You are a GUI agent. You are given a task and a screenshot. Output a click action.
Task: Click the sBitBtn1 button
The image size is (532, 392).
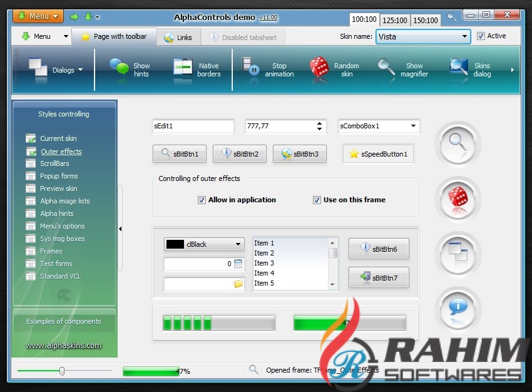pos(180,154)
